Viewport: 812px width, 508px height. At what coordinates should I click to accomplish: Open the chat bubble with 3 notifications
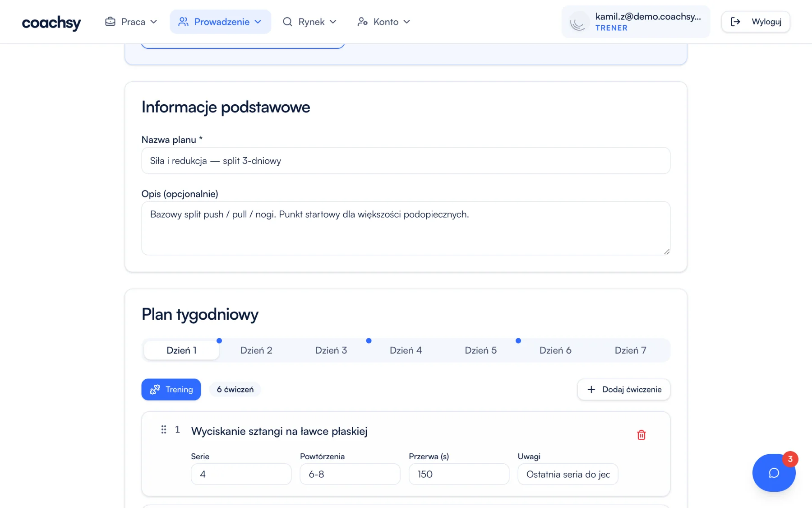coord(774,473)
